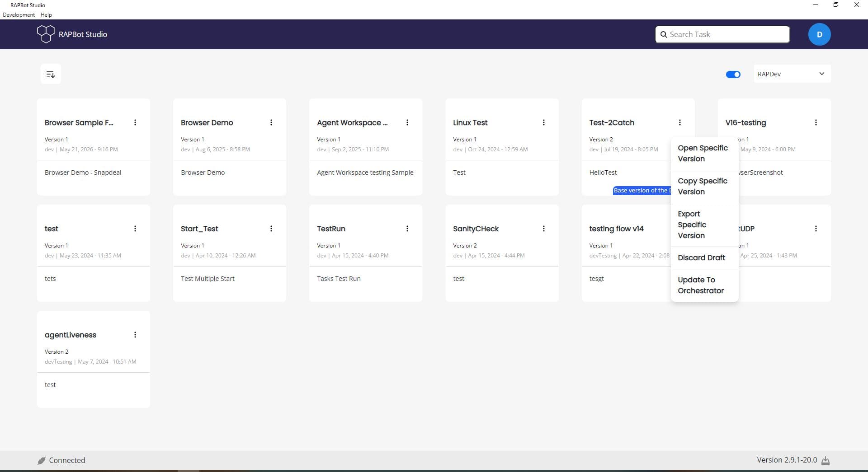
Task: Open the user avatar D profile
Action: pyautogui.click(x=819, y=34)
